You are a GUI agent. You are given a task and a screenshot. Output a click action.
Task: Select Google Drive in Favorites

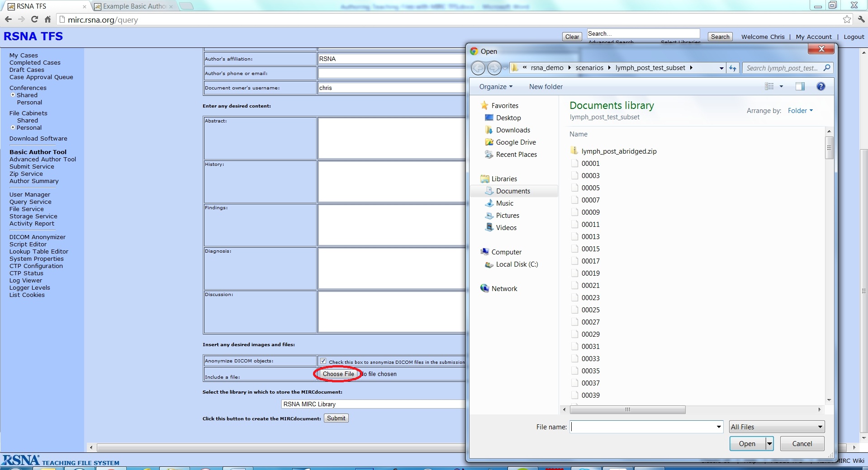[516, 142]
